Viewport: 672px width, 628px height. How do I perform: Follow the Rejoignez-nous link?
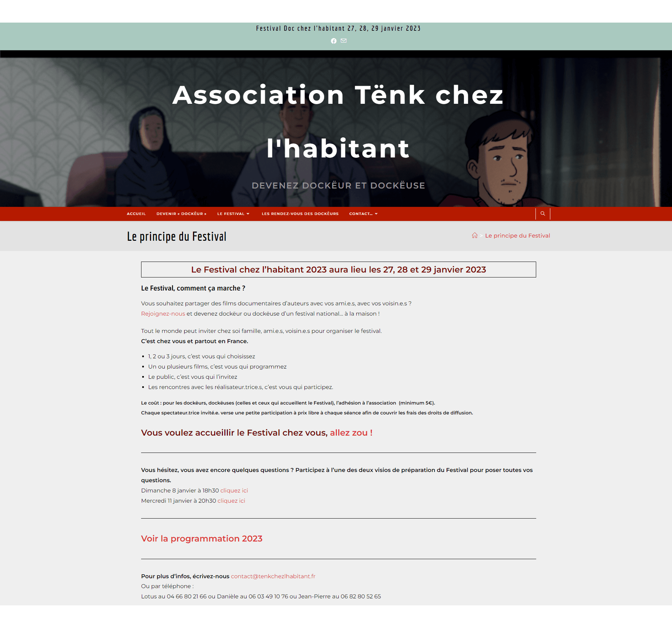tap(163, 313)
